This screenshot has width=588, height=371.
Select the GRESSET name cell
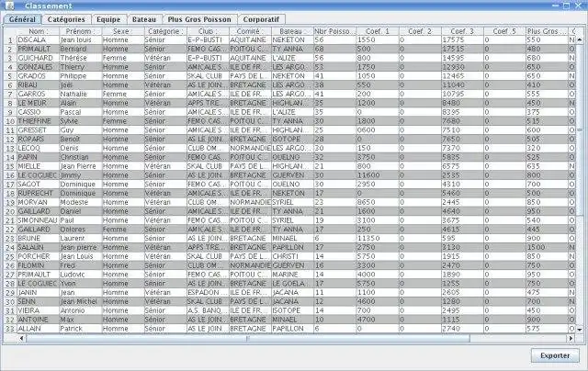coord(38,130)
